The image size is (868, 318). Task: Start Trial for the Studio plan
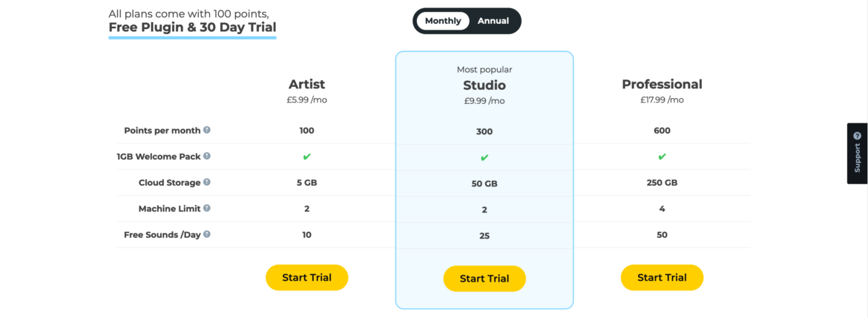484,279
